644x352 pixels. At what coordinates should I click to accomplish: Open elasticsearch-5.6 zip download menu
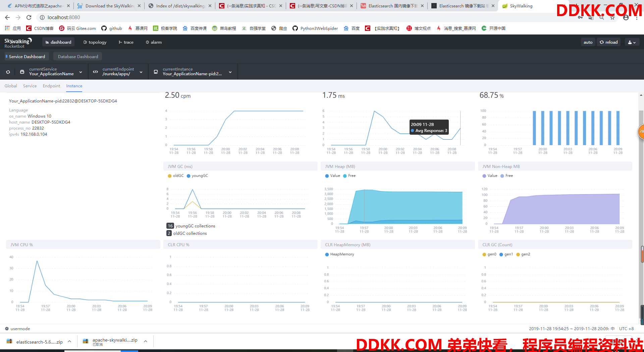(x=69, y=342)
